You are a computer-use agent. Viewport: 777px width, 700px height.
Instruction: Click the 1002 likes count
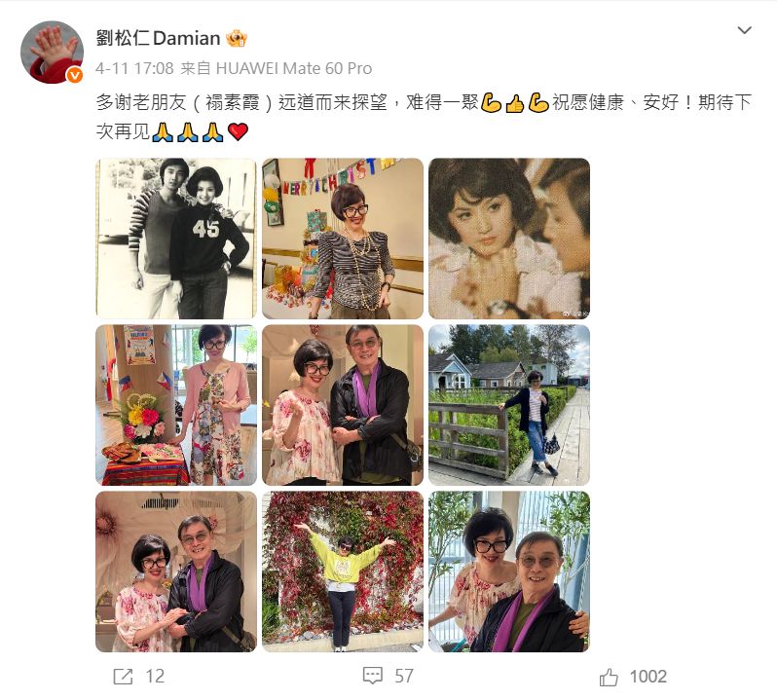point(648,677)
